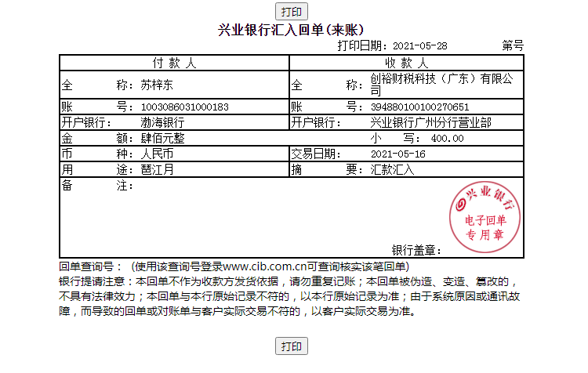
Task: Click the bottom 打印 print button
Action: [x=292, y=346]
